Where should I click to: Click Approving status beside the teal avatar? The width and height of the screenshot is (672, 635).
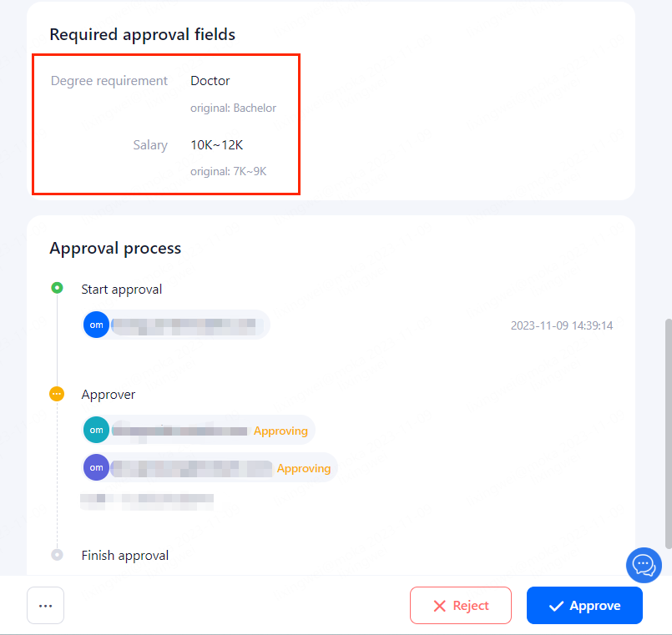coord(280,431)
